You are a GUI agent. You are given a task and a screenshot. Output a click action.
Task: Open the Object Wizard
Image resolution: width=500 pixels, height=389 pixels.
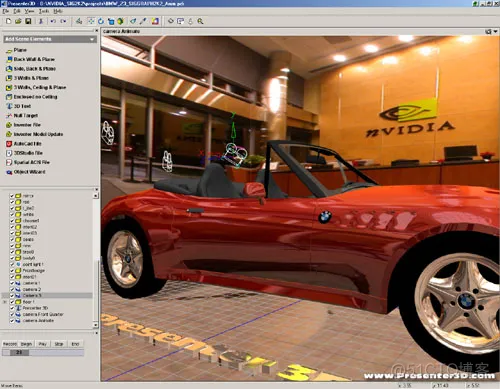click(x=26, y=172)
